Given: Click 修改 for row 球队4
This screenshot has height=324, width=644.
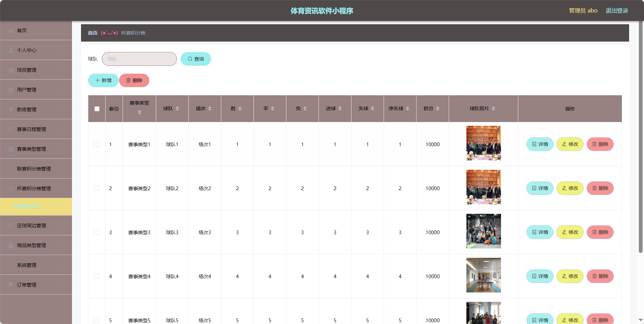Looking at the screenshot, I should tap(570, 276).
